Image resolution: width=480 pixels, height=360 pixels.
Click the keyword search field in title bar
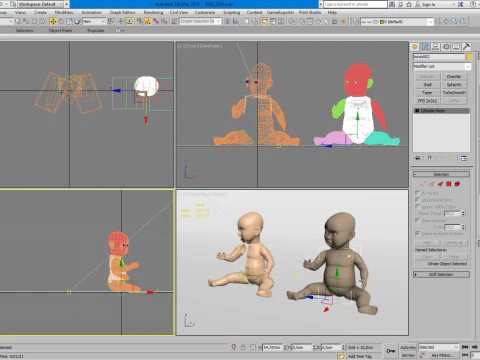click(355, 4)
